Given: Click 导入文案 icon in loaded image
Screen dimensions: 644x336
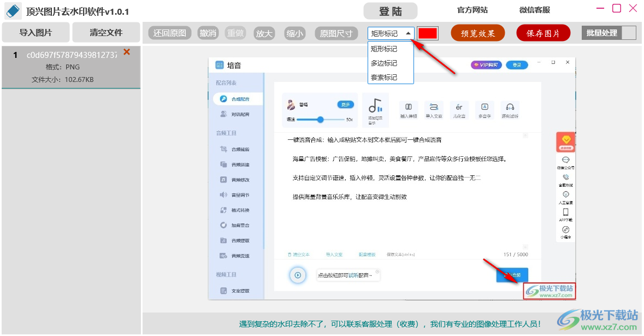Looking at the screenshot, I should [x=434, y=110].
